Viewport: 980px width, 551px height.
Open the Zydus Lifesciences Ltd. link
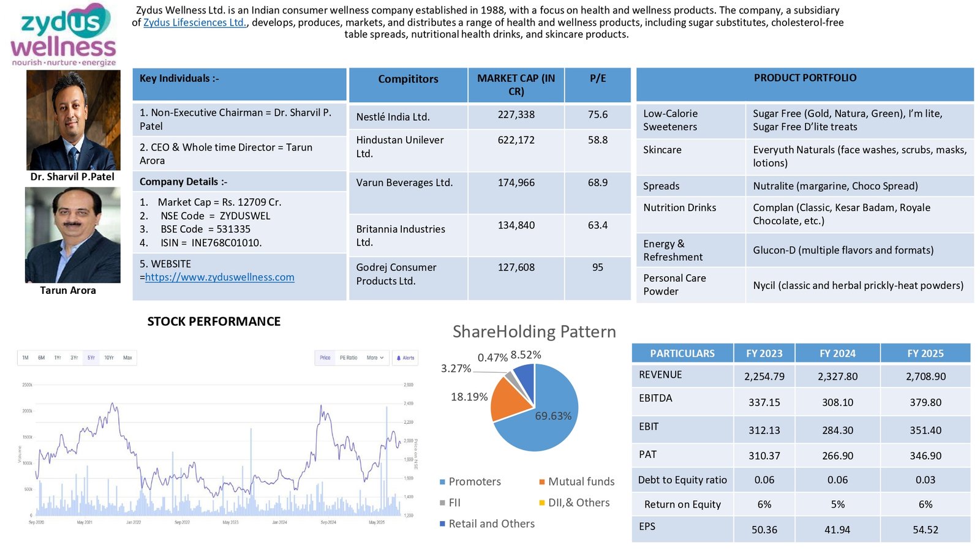[x=195, y=23]
